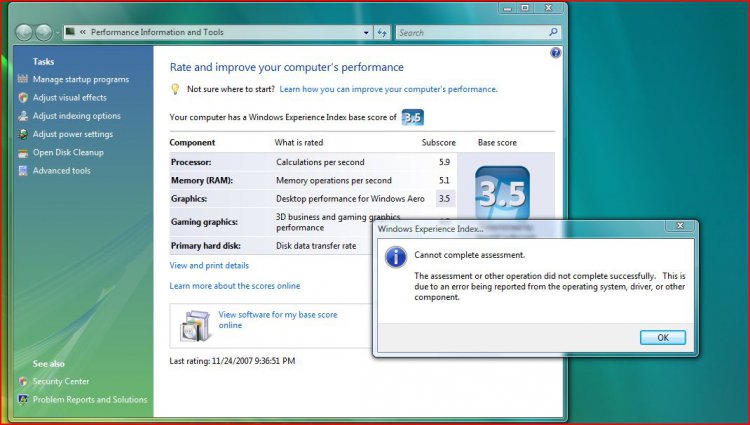The image size is (750, 425).
Task: Open the address bar history dropdown
Action: [366, 33]
